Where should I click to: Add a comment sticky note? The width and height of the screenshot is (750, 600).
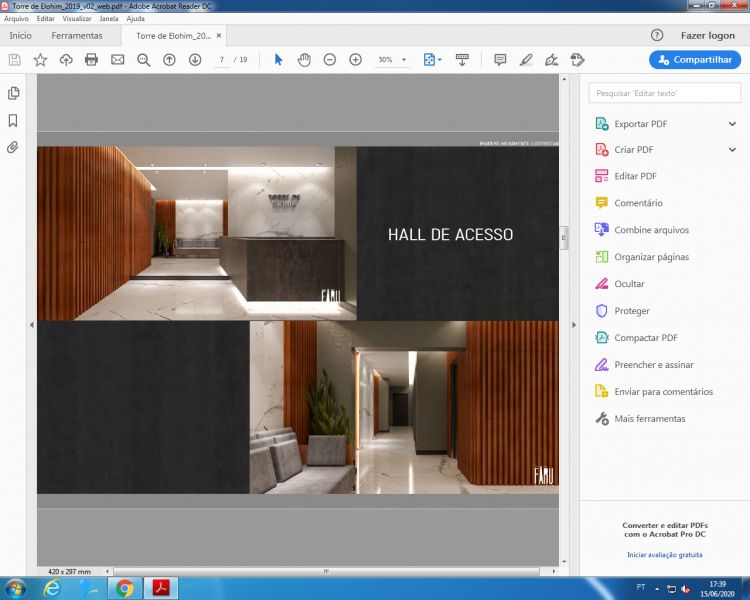[500, 60]
